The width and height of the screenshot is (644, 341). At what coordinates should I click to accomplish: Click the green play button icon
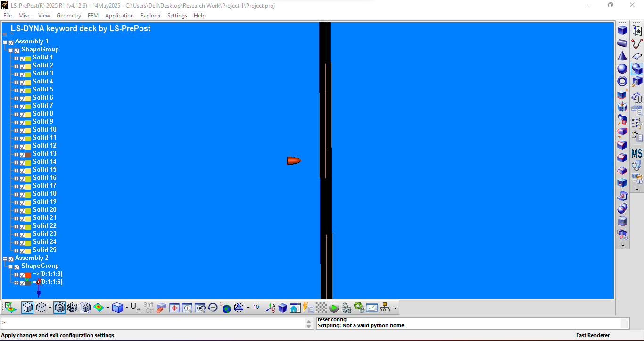click(x=334, y=308)
